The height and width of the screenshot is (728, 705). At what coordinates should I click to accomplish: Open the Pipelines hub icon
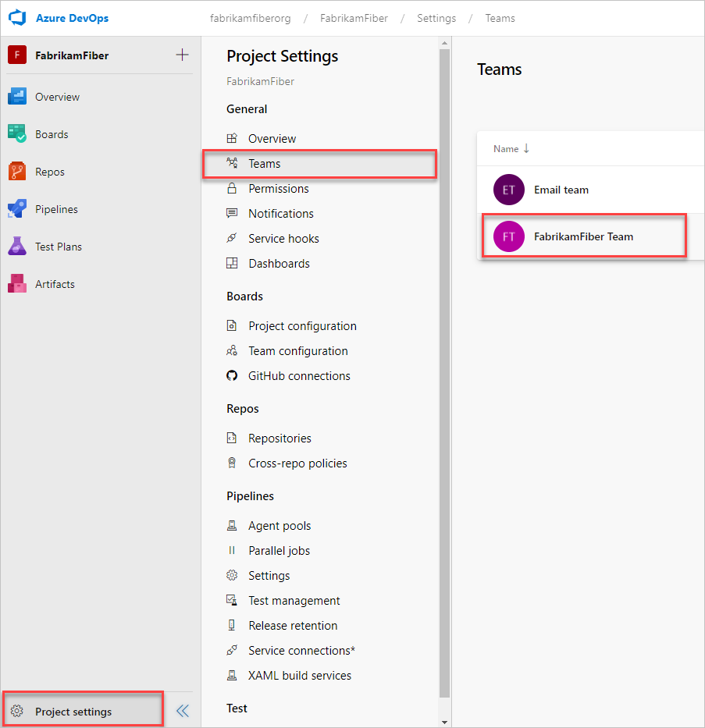click(17, 209)
